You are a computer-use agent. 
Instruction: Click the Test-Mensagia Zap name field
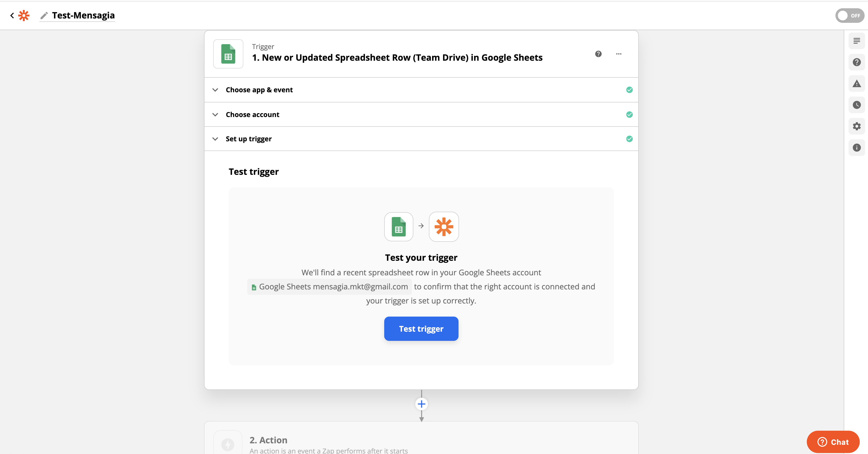(83, 16)
